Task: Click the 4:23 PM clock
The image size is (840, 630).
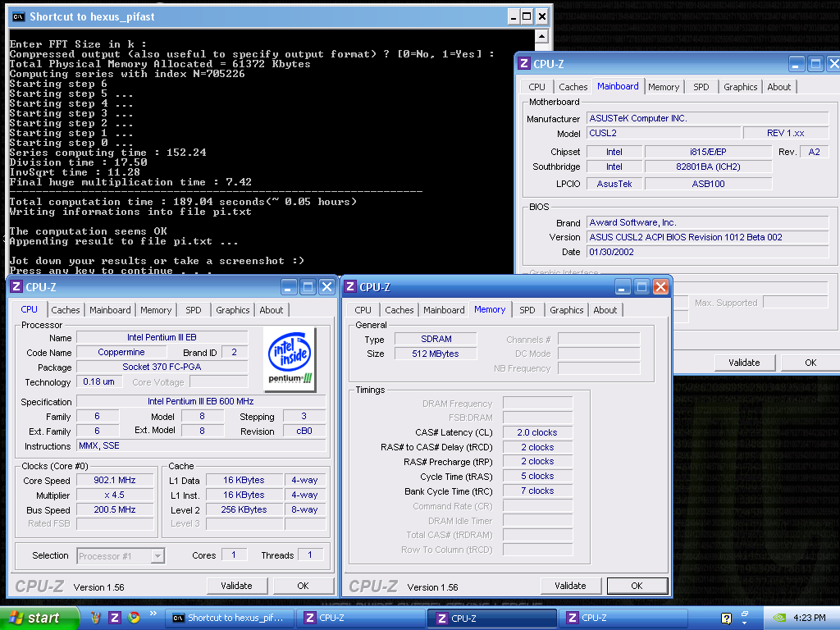Action: click(x=809, y=618)
